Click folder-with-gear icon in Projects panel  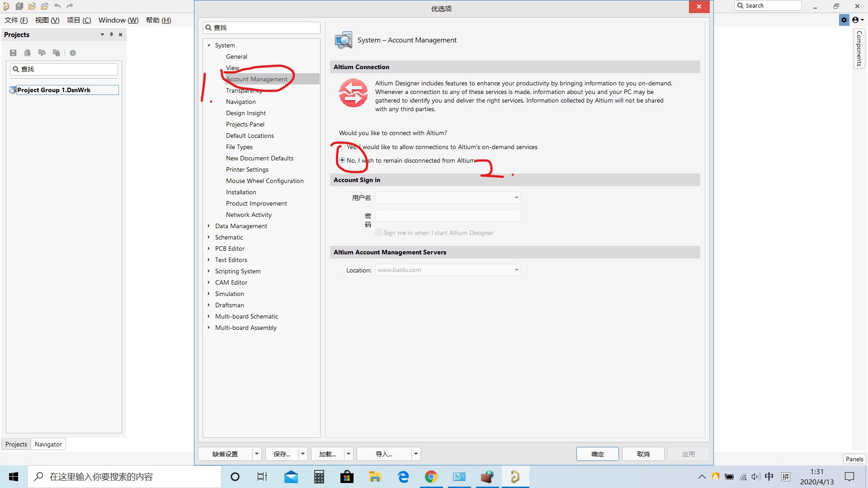pyautogui.click(x=57, y=53)
